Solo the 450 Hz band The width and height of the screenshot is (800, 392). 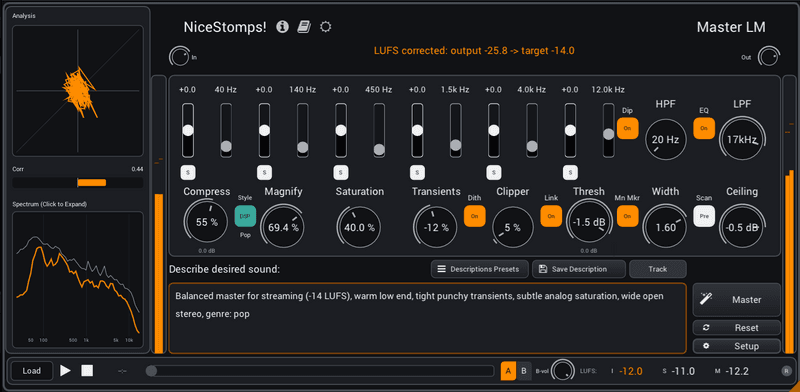coord(341,173)
